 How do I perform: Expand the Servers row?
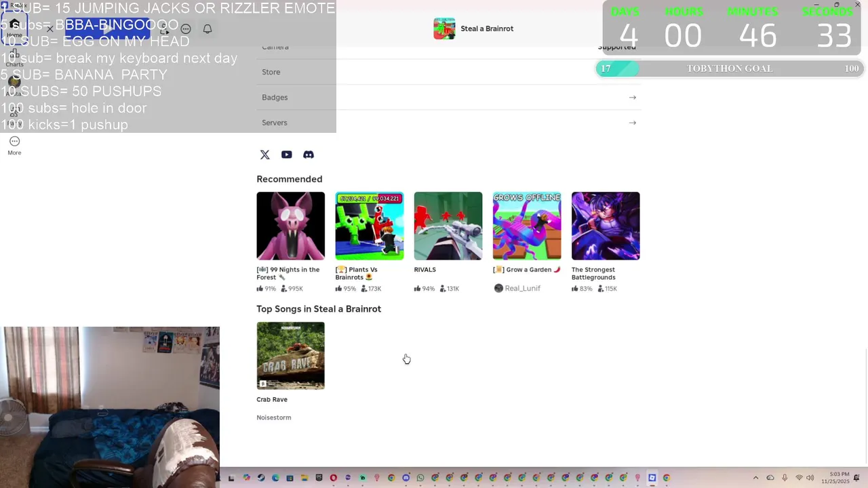[x=449, y=123]
